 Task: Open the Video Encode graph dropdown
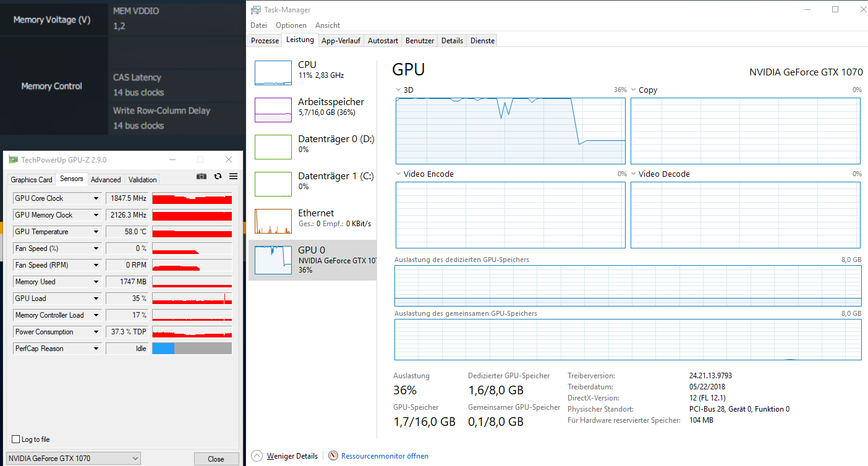coord(399,174)
